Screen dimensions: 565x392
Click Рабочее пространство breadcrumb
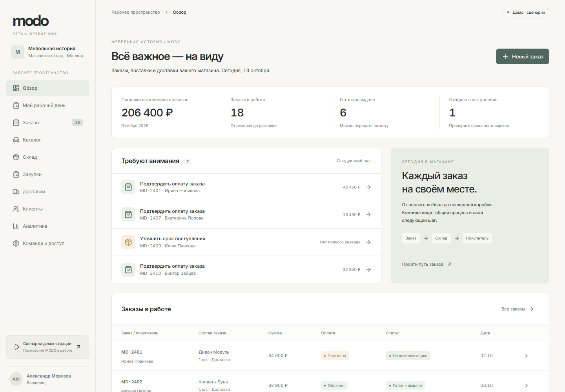[x=136, y=13]
